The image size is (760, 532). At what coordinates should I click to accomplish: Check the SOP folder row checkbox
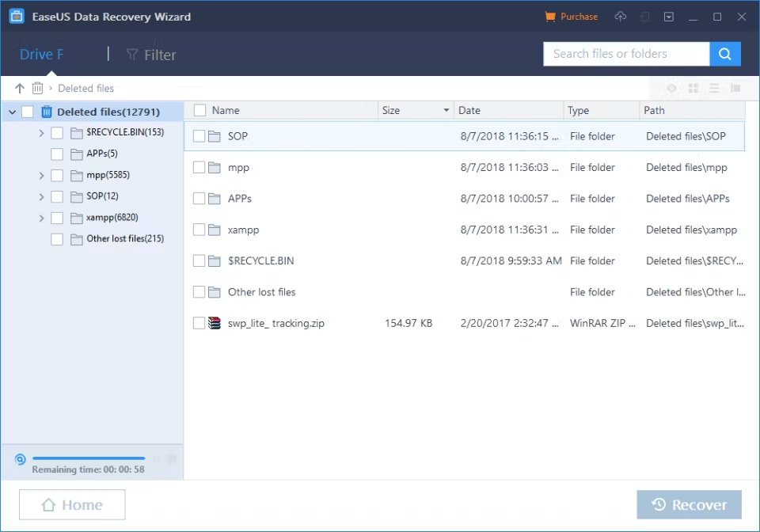click(x=199, y=136)
